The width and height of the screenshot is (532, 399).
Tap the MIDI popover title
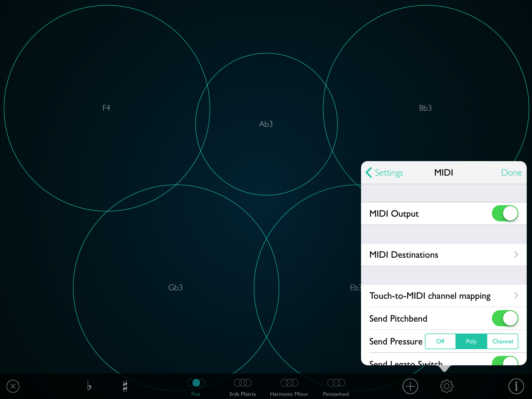pyautogui.click(x=443, y=173)
